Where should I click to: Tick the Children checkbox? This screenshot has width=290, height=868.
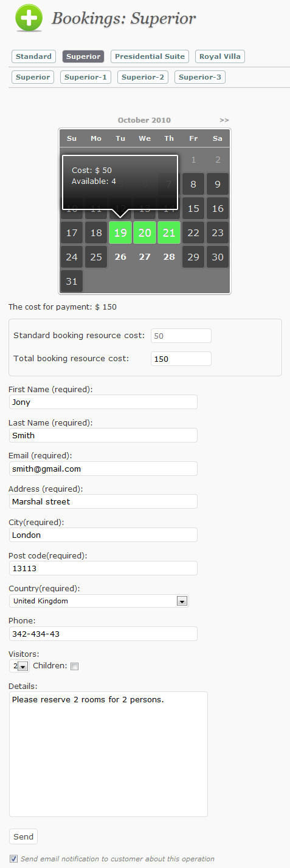tap(74, 666)
